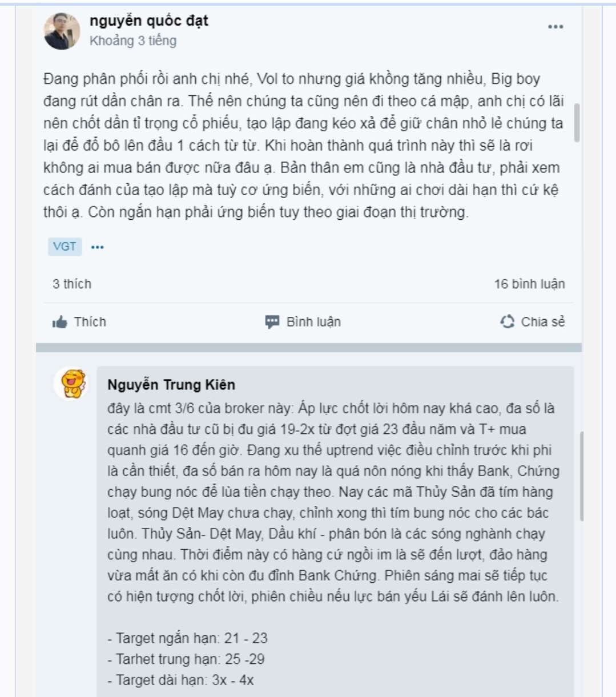616x697 pixels.
Task: Open the "16 bình luận" comments count
Action: (529, 284)
